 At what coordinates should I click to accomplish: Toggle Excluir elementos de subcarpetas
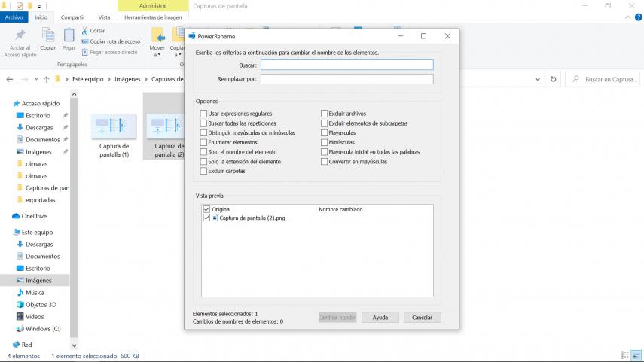pos(325,123)
